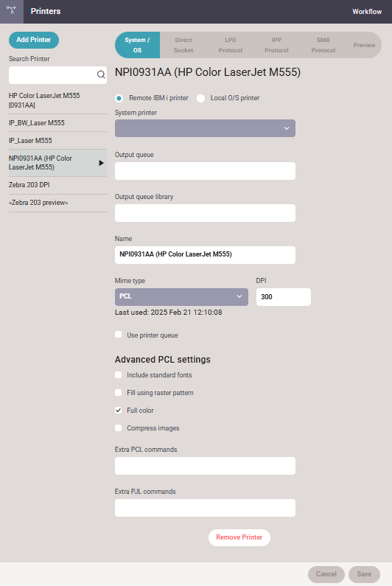Switch to the Direct Socket tab
The width and height of the screenshot is (392, 586).
[x=183, y=45]
